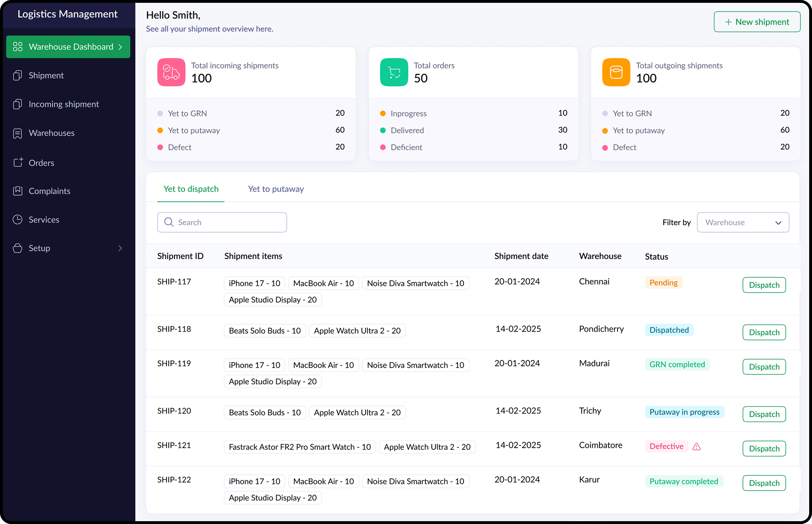The image size is (812, 524).
Task: Click the search magnifier icon
Action: coord(169,222)
